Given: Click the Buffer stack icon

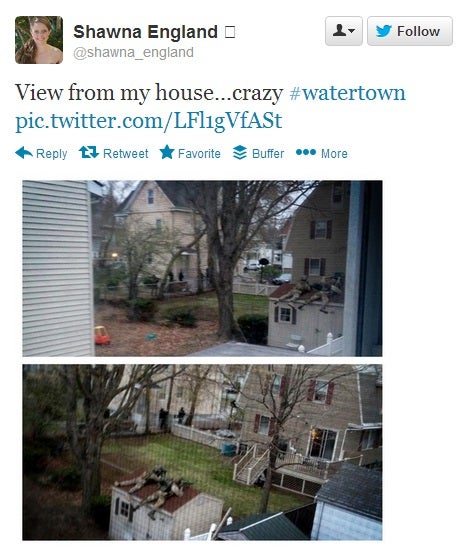Looking at the screenshot, I should click(x=240, y=153).
